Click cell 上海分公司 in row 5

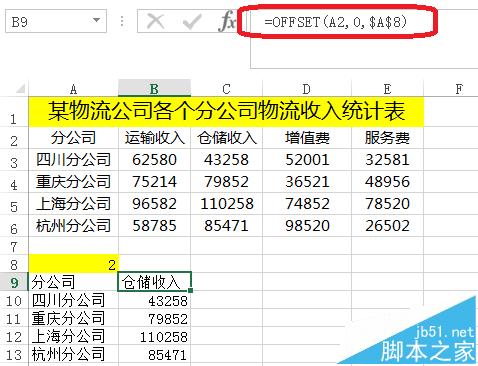[x=74, y=204]
